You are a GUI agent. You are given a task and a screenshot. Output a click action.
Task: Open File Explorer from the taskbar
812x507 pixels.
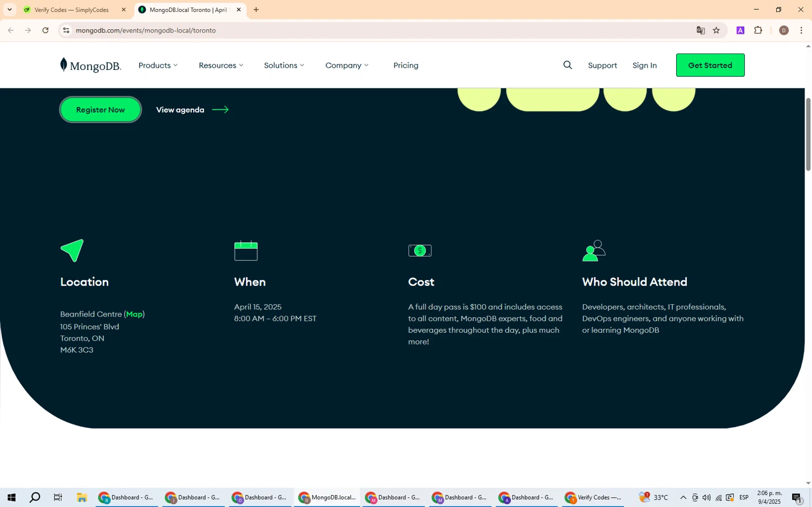(x=82, y=497)
